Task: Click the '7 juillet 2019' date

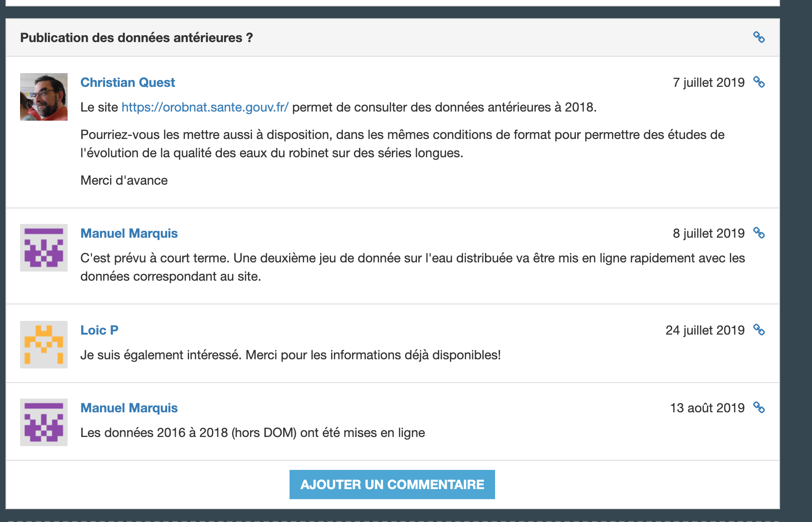Action: 708,82
